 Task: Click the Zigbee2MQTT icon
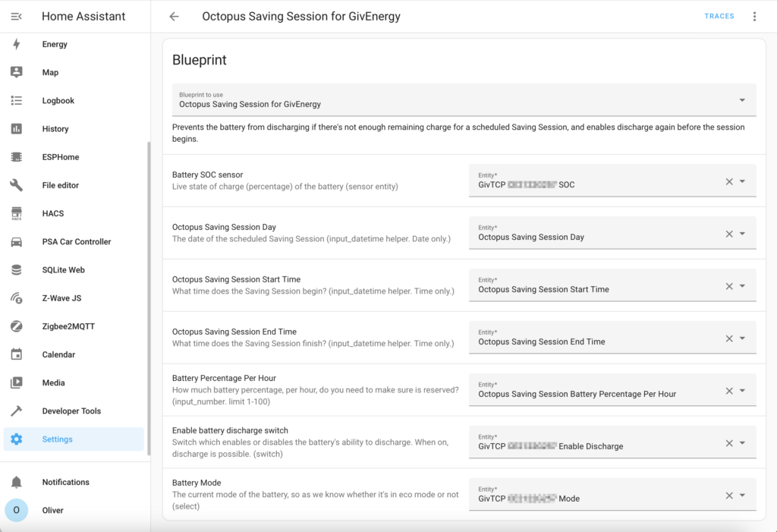17,326
